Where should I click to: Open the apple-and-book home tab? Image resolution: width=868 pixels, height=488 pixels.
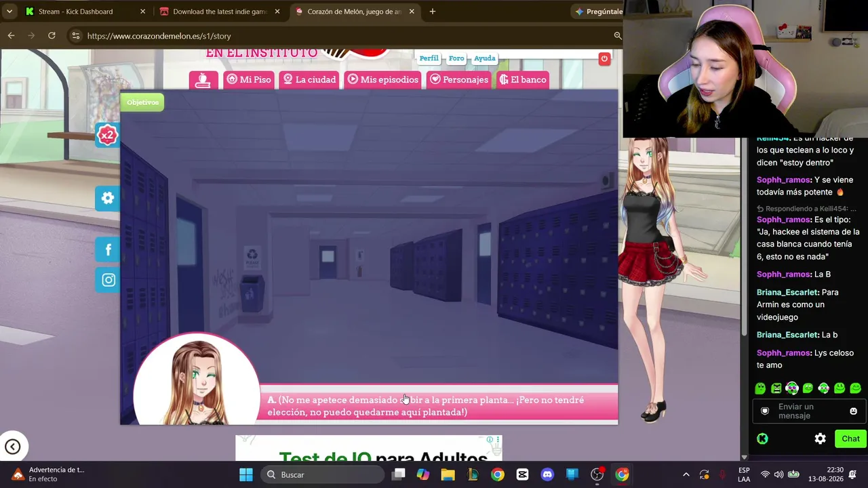click(x=203, y=80)
